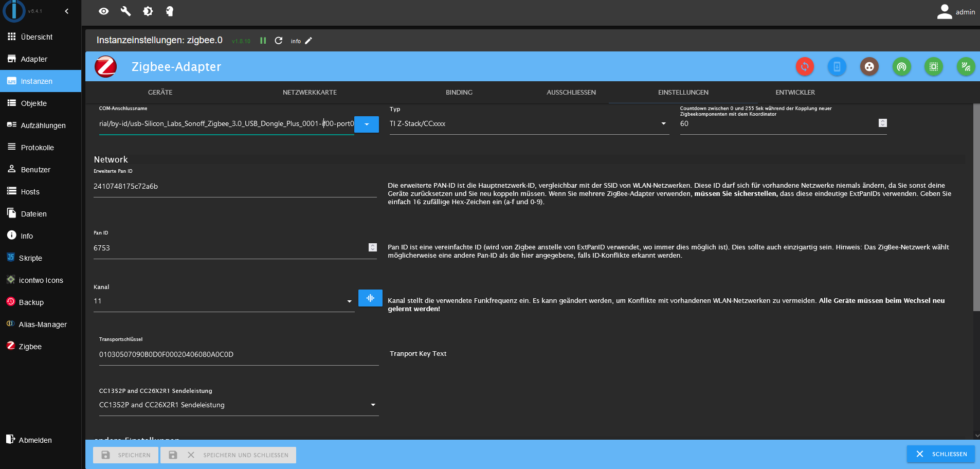Restart the zigbee.0 instance with reload icon
This screenshot has width=980, height=469.
click(279, 41)
